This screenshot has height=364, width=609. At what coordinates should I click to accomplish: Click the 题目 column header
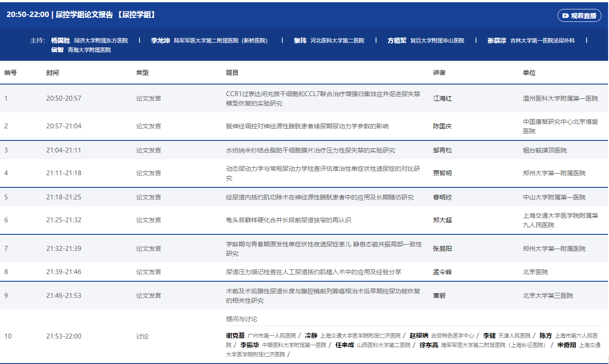click(232, 72)
